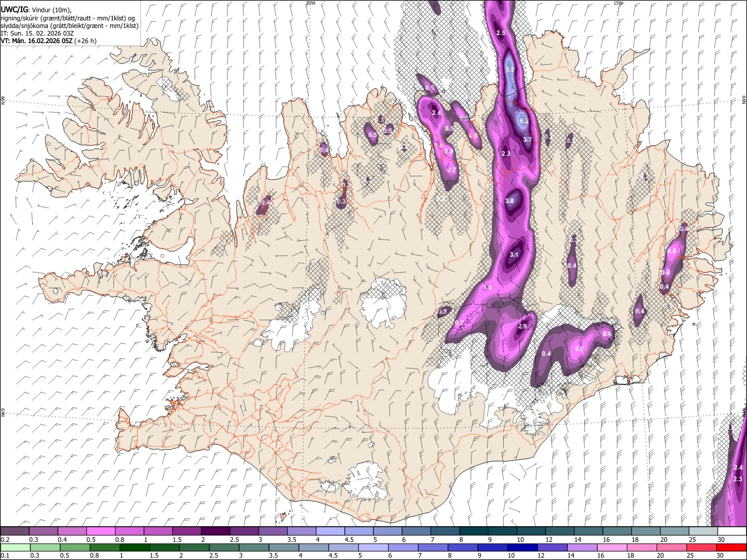Click the bright pink 0.5–0.8 upper legend swatch

coord(100,531)
